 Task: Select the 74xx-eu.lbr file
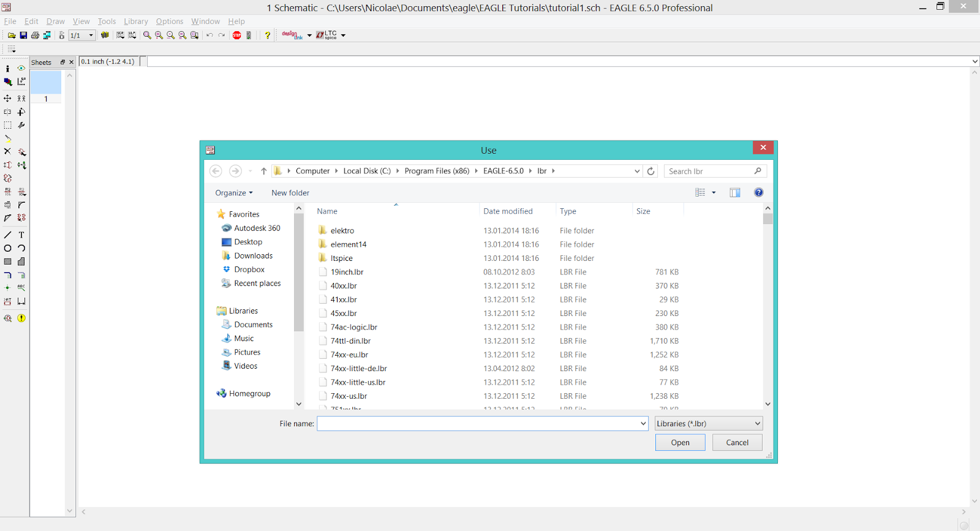(349, 355)
